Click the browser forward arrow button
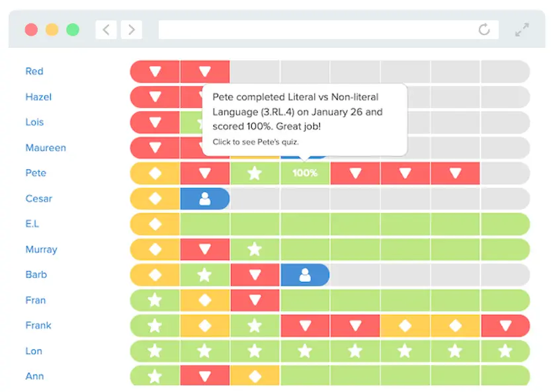555x392 pixels. (x=132, y=29)
